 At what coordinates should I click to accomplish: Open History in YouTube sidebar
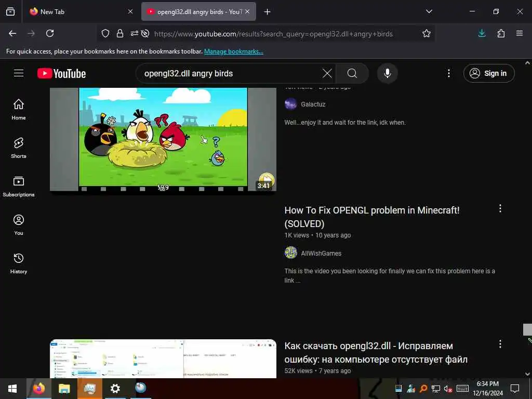pos(19,263)
